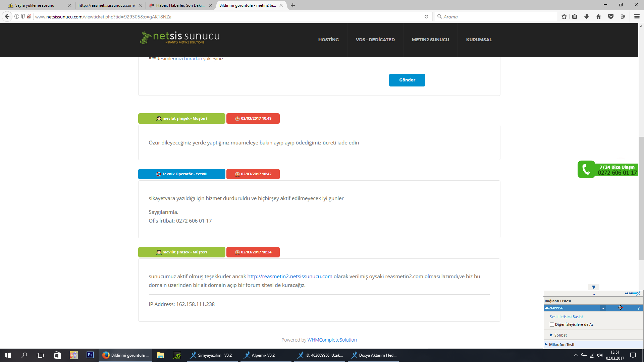The width and height of the screenshot is (644, 362).
Task: Select connection 462689956 in Bağlantı Listesi
Action: [572, 308]
